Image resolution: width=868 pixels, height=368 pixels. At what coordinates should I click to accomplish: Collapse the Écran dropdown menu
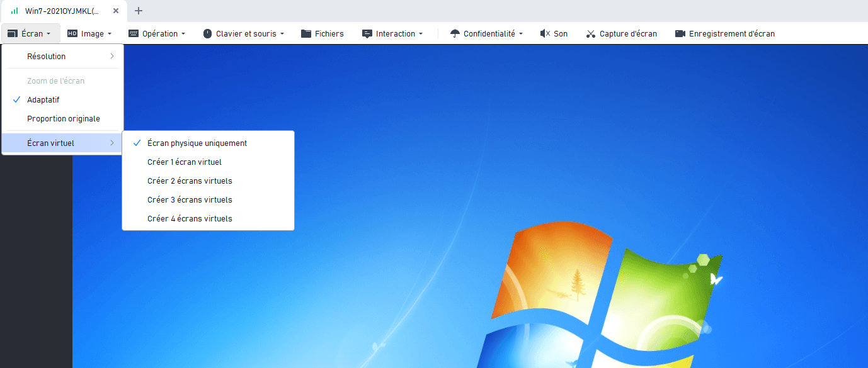tap(31, 34)
